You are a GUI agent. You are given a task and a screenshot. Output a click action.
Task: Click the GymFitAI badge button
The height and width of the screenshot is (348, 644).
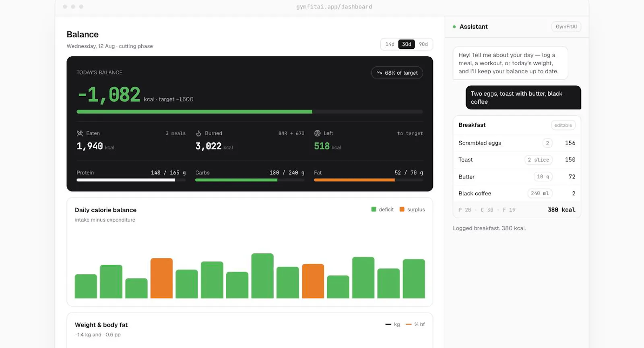[x=566, y=27]
